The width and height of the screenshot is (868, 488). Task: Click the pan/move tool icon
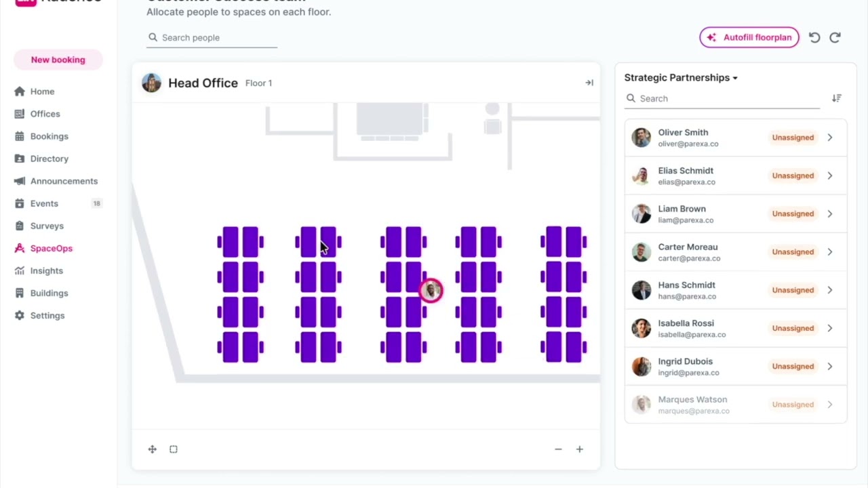(153, 449)
